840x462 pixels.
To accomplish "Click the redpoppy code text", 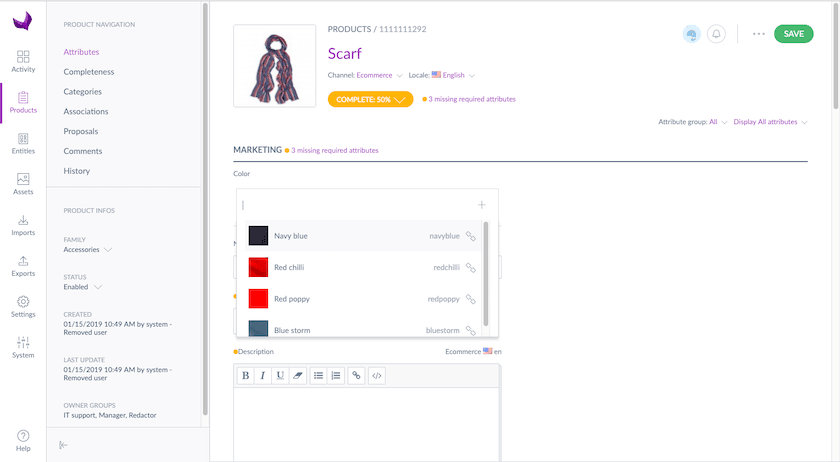I will point(444,299).
